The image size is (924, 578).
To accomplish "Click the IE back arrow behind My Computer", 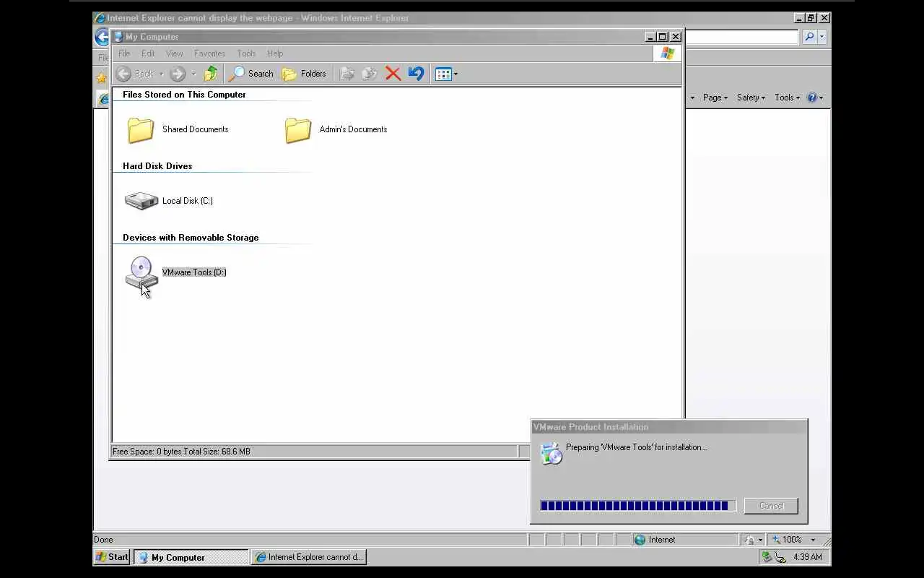I will [102, 37].
